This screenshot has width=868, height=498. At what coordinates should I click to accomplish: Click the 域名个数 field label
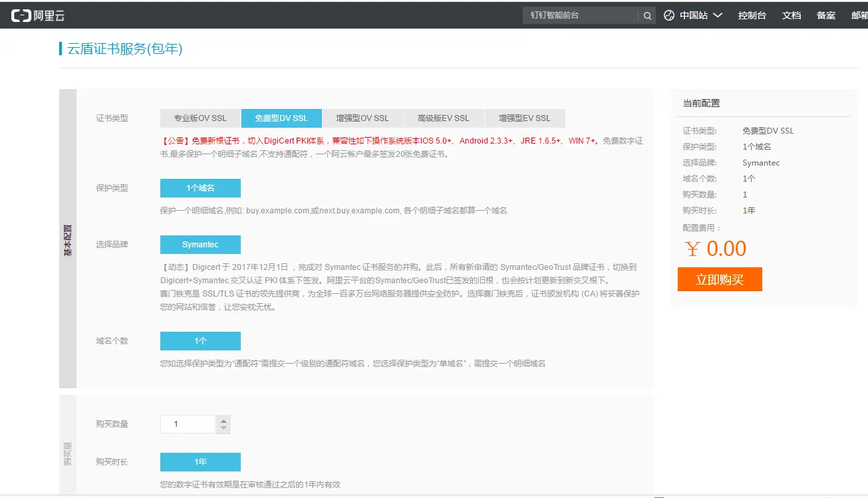112,341
